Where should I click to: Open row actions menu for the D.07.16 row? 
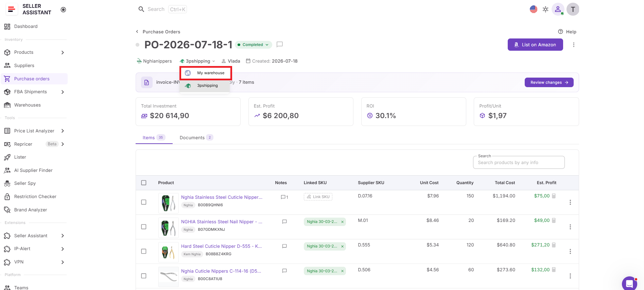[x=570, y=202]
